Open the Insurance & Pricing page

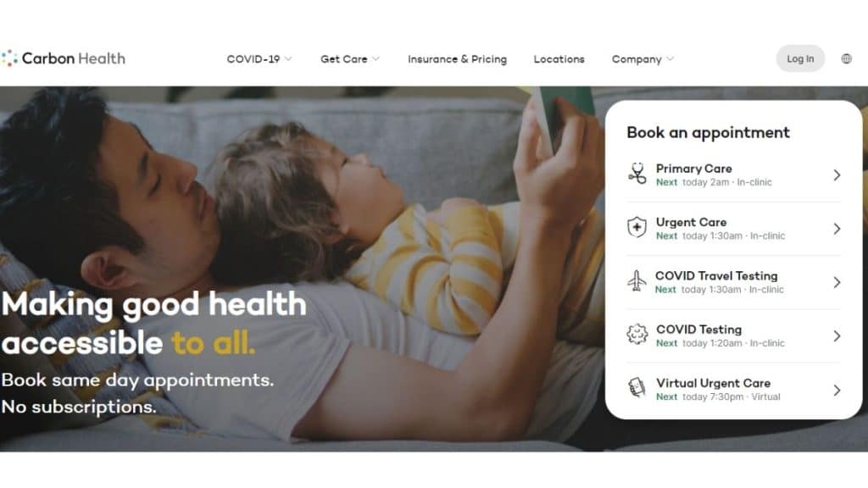pos(457,59)
